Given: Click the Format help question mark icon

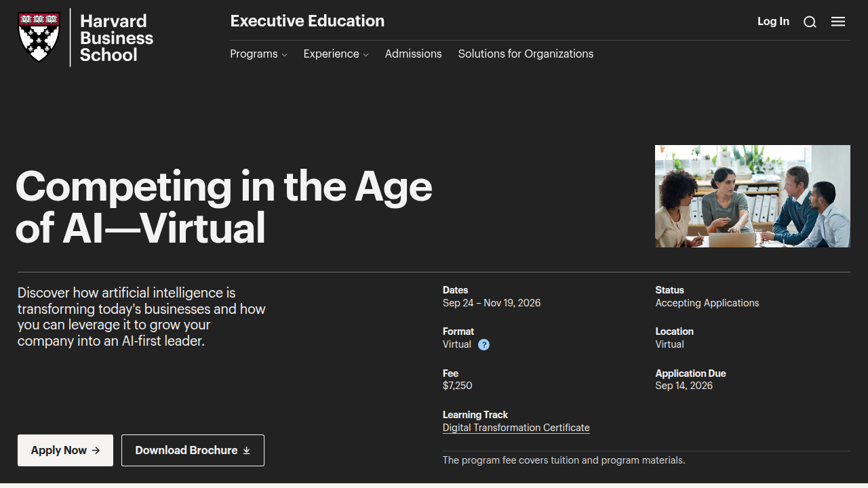Looking at the screenshot, I should (x=484, y=344).
